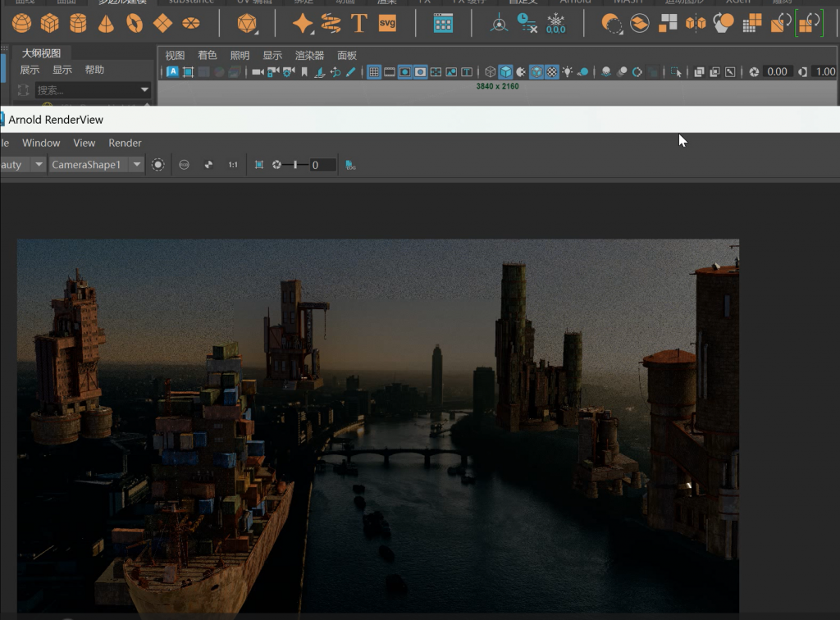The width and height of the screenshot is (840, 620).
Task: Click the IPR render circle button
Action: (x=158, y=165)
